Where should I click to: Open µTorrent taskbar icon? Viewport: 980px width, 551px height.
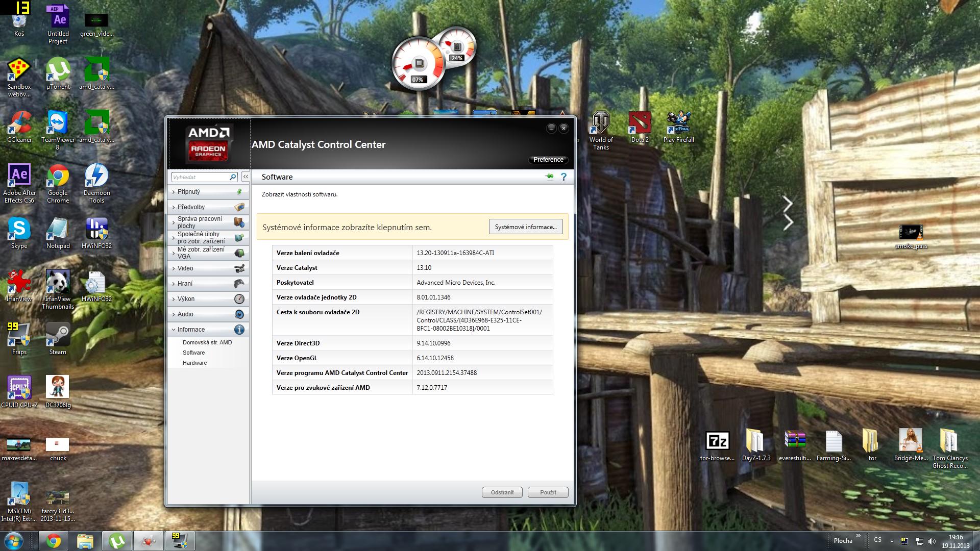tap(117, 541)
